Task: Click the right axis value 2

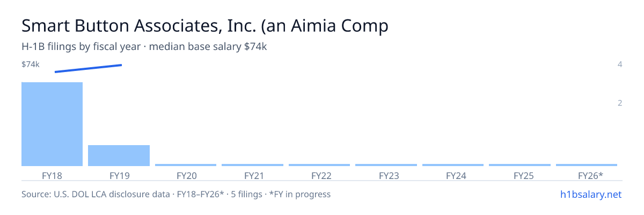Action: (620, 103)
